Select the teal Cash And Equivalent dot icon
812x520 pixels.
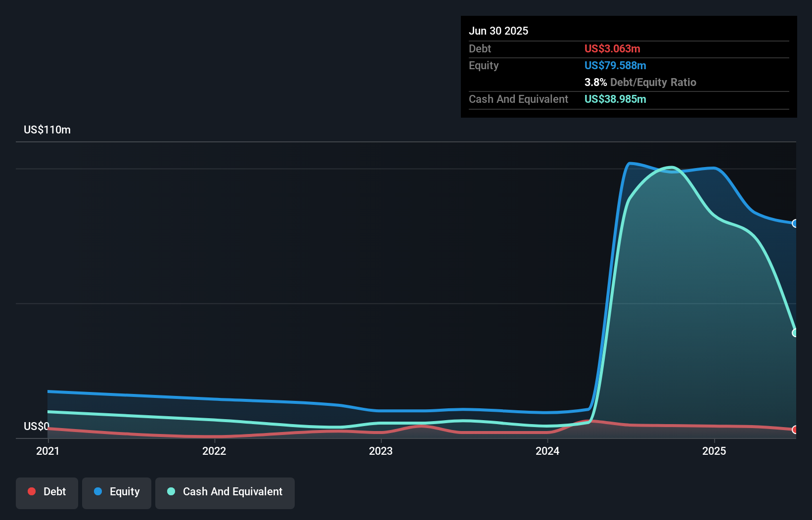pos(171,491)
